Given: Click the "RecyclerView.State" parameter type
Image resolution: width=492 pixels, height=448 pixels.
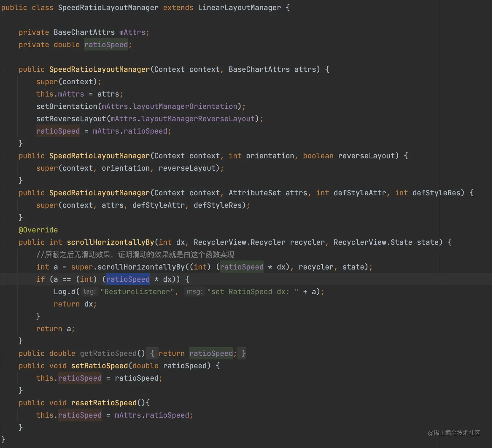Looking at the screenshot, I should [373, 243].
